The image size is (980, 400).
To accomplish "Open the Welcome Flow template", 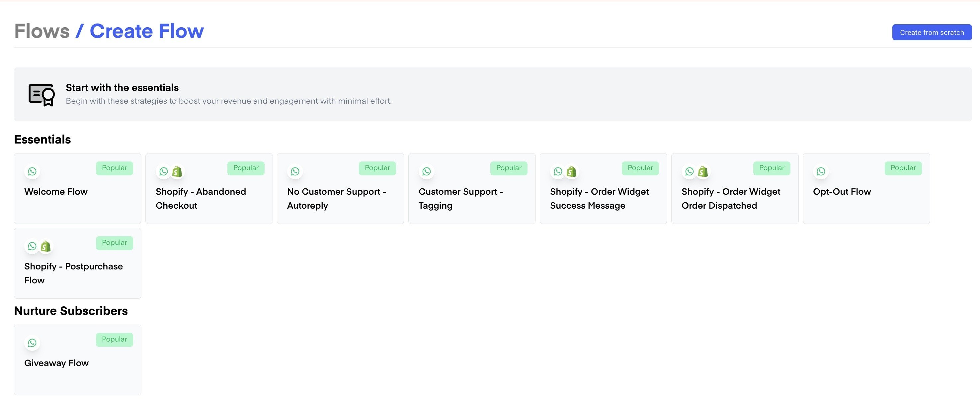I will point(78,188).
